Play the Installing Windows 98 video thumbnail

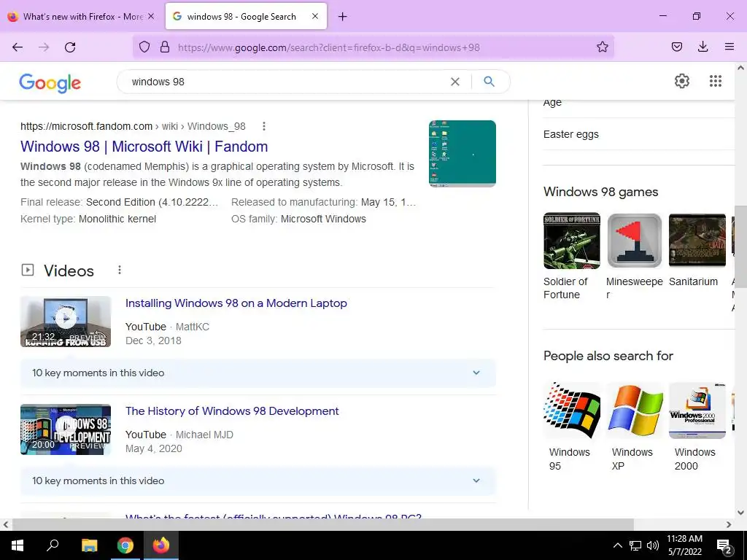click(66, 322)
